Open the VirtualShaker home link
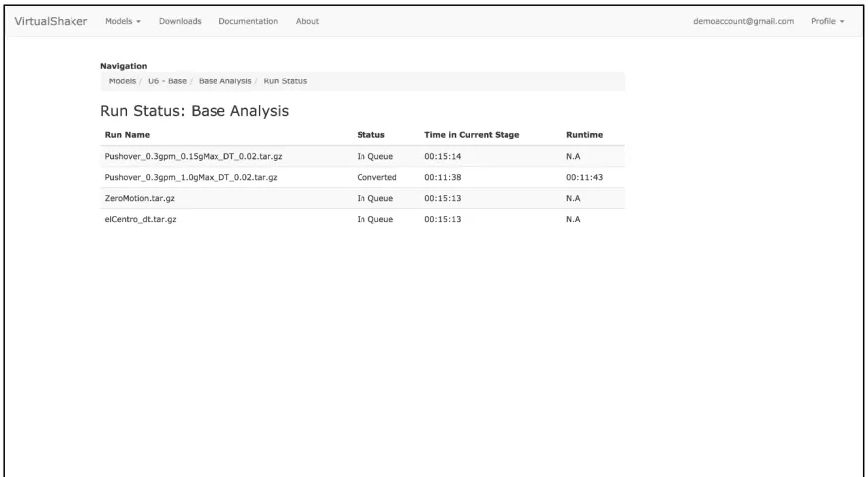This screenshot has width=868, height=477. [51, 21]
